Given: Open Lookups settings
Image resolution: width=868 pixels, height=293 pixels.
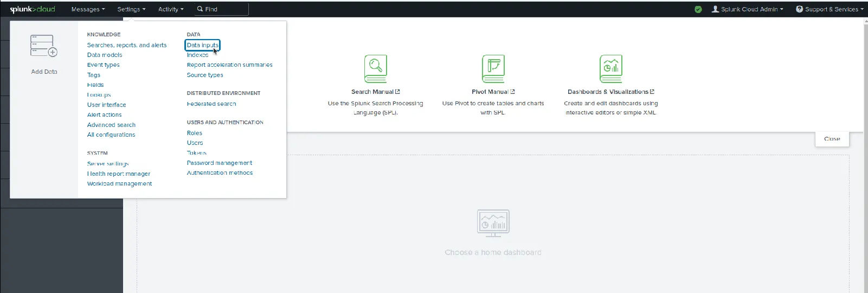Looking at the screenshot, I should click(99, 94).
